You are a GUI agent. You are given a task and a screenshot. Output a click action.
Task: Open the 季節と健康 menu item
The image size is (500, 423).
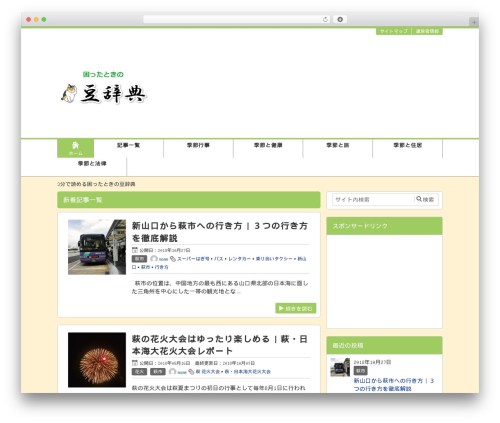(x=268, y=145)
